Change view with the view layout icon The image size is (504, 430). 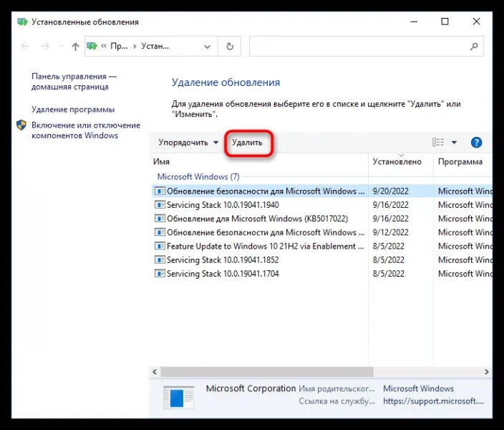pos(438,143)
